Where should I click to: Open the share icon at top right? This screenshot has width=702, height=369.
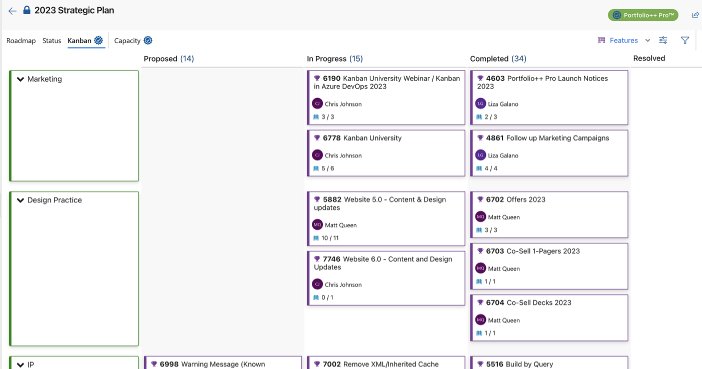pos(695,15)
